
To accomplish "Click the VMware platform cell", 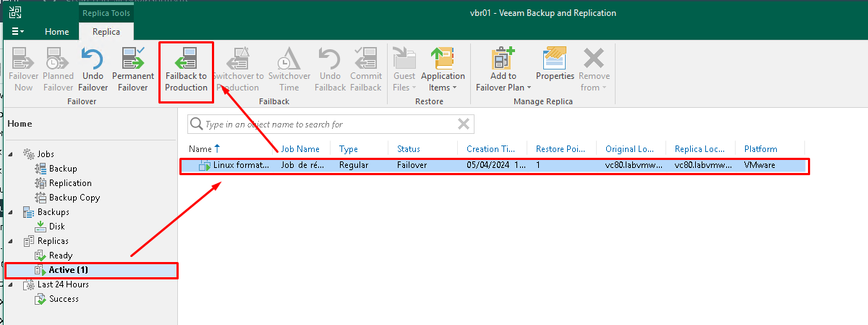I will (761, 165).
